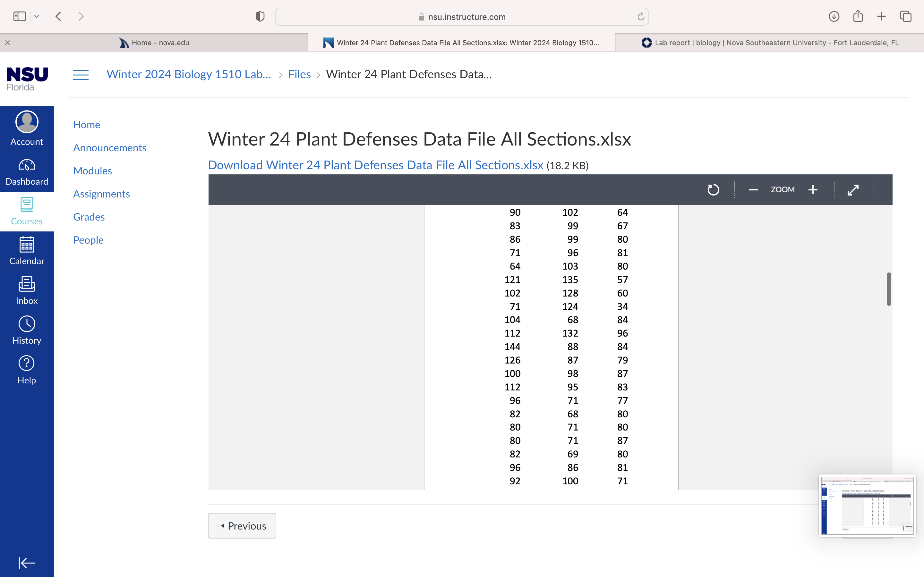Toggle the Safari sidebar panel
This screenshot has width=924, height=577.
point(20,16)
